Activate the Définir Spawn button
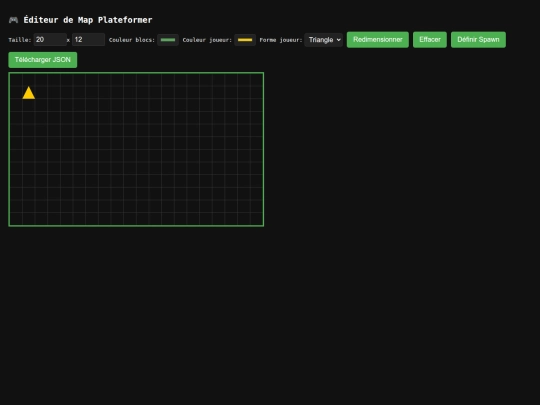The height and width of the screenshot is (405, 540). point(478,40)
